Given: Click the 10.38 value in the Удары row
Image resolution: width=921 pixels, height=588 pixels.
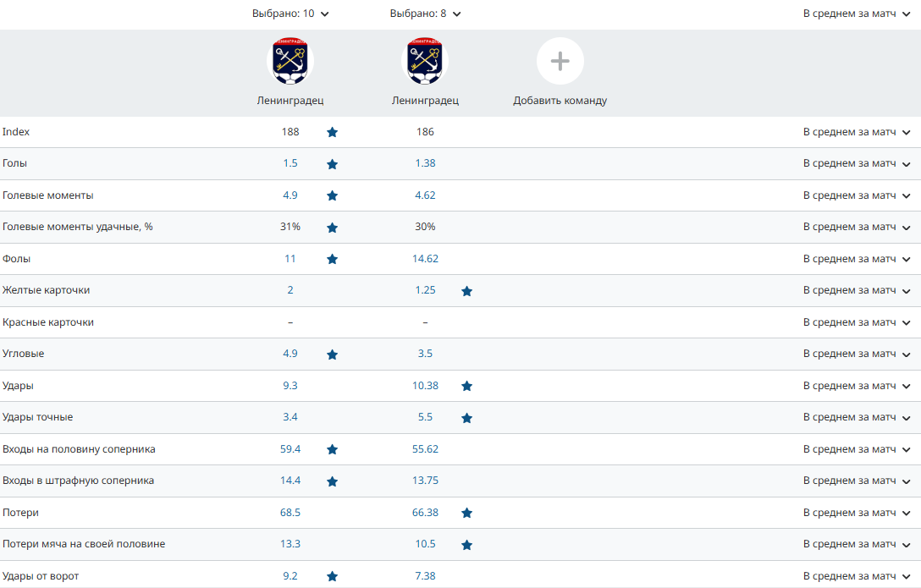Looking at the screenshot, I should tap(425, 386).
